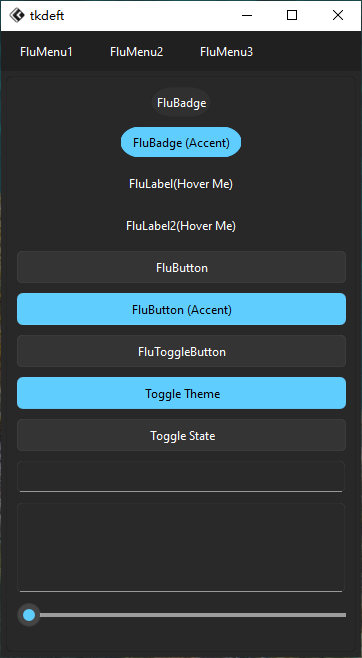Click the tkdeft app icon in title bar
The image size is (362, 658).
pyautogui.click(x=17, y=15)
